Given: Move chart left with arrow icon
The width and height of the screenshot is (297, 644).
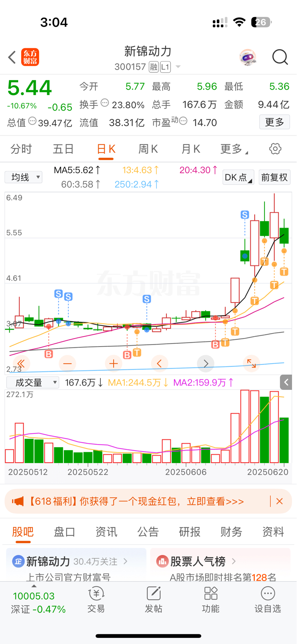Looking at the screenshot, I should click(x=160, y=363).
